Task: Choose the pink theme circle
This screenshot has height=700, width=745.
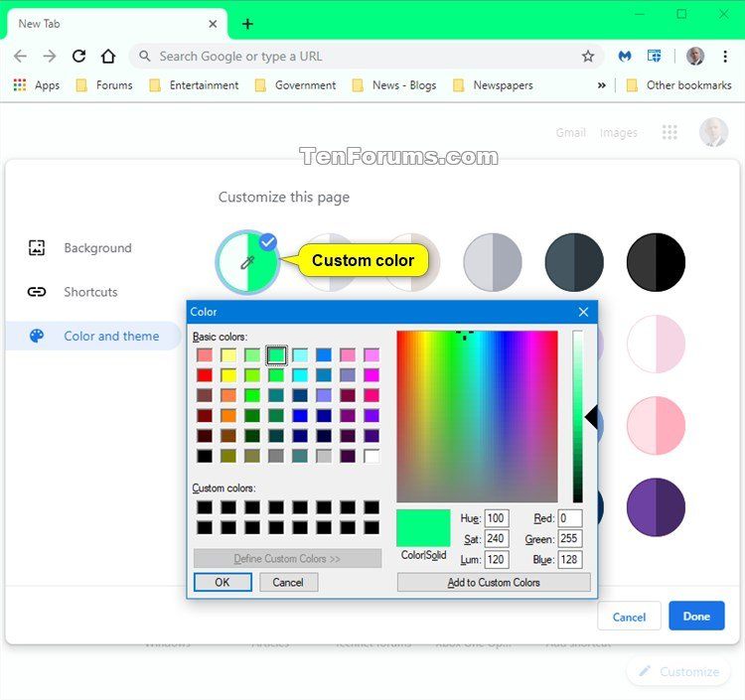Action: [656, 426]
